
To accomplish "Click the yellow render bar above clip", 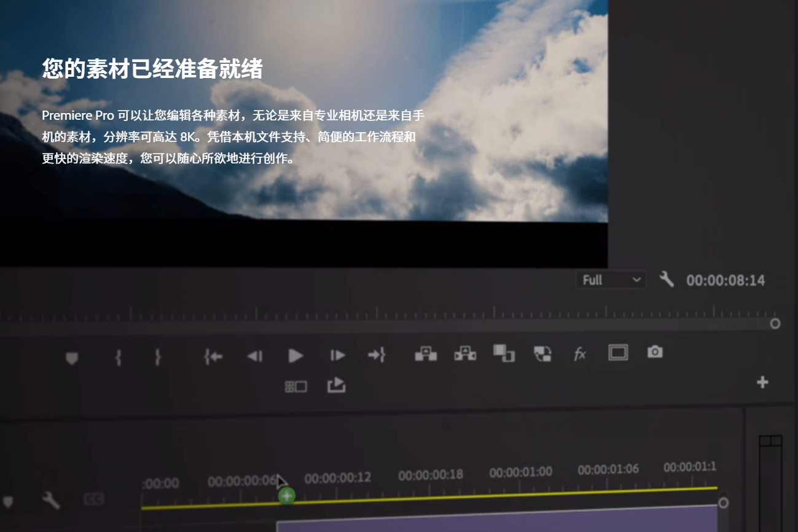I will pyautogui.click(x=429, y=498).
